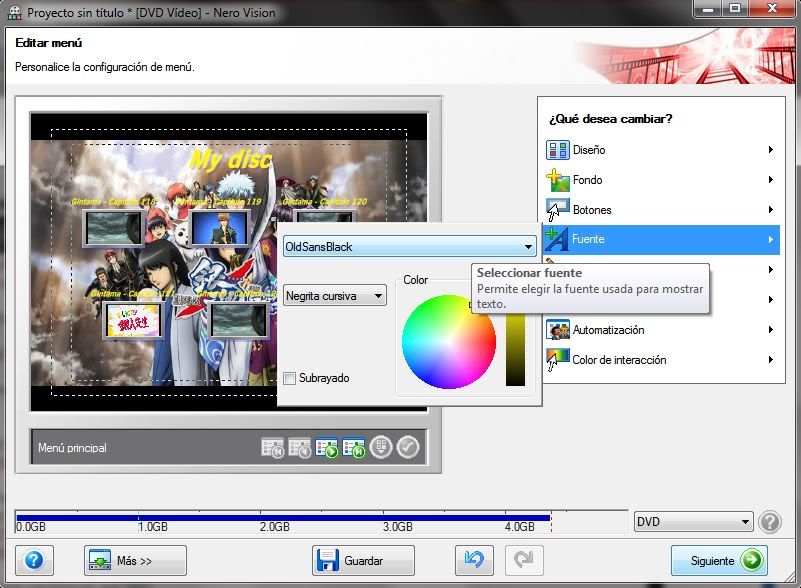Select the Capitulo 119 thumbnail button
801x588 pixels.
pyautogui.click(x=220, y=228)
